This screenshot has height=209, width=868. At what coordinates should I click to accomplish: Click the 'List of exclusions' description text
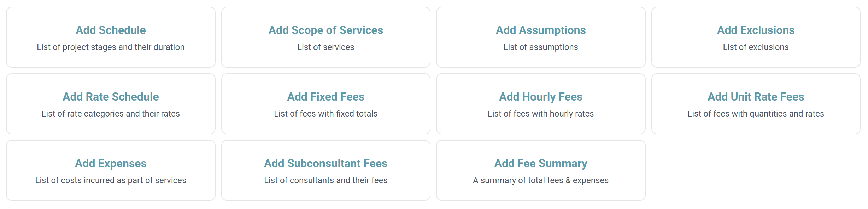point(756,47)
